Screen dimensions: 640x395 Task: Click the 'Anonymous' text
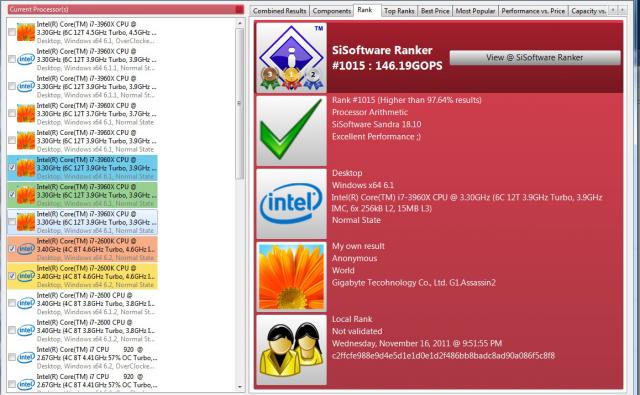[x=354, y=258]
